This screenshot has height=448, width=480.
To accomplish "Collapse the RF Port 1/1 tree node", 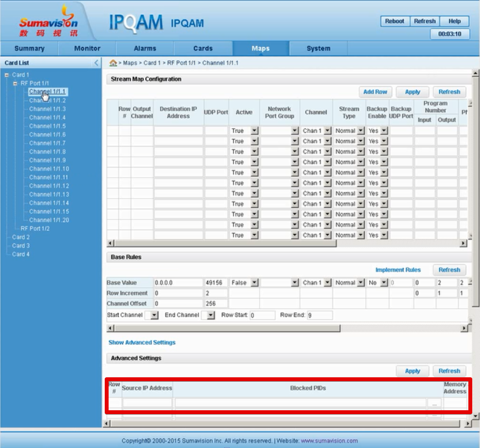I will 16,83.
